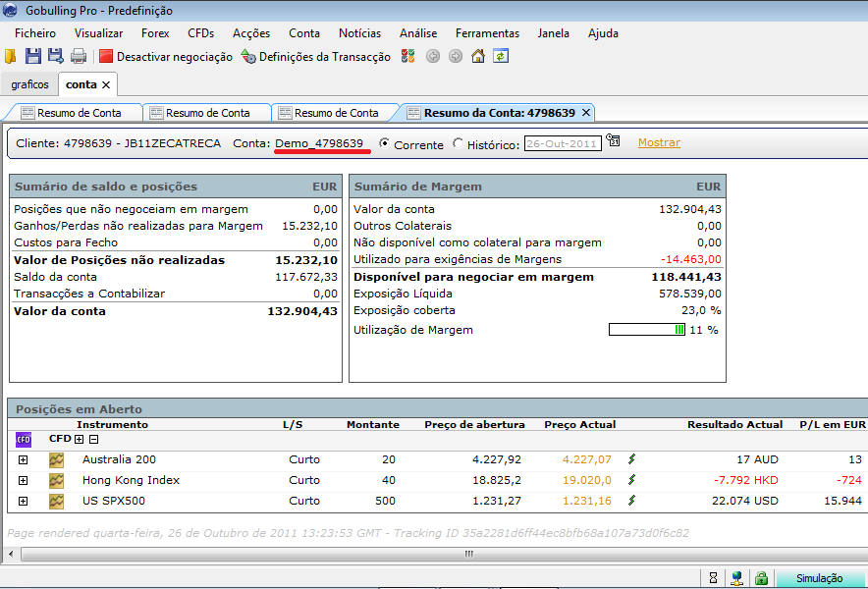Open the CFDs menu
The width and height of the screenshot is (868, 589).
[200, 33]
